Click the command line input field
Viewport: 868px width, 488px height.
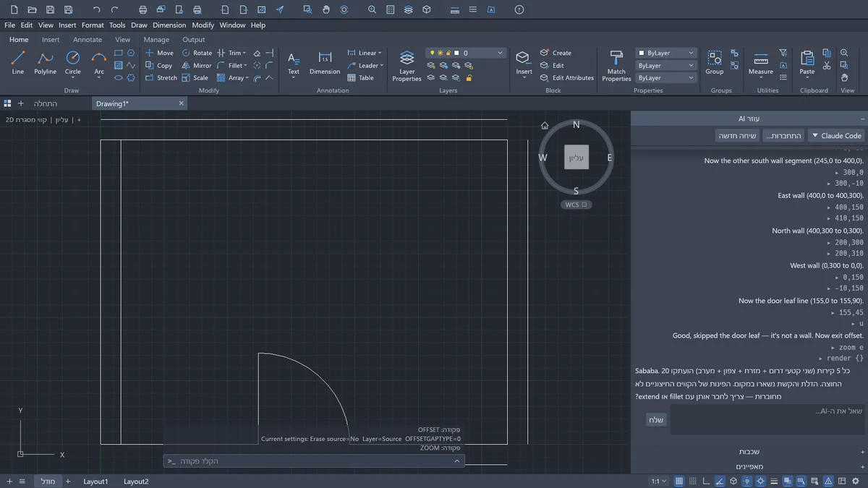(x=314, y=461)
